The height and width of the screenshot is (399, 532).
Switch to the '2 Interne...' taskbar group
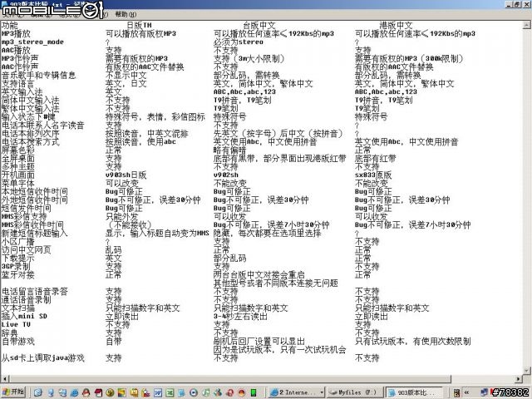(x=297, y=392)
